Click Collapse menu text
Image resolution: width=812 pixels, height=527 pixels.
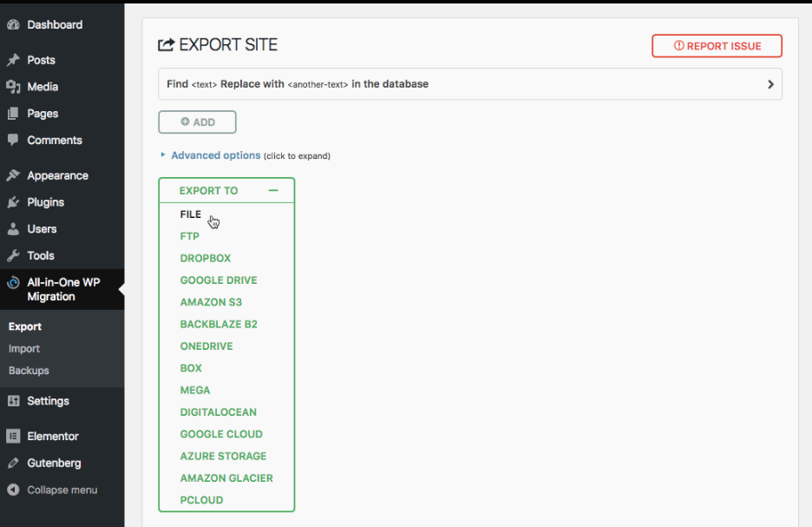pyautogui.click(x=62, y=490)
